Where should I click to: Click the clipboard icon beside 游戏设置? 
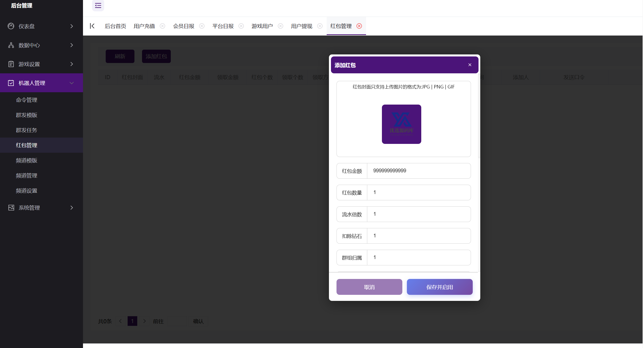[x=11, y=64]
